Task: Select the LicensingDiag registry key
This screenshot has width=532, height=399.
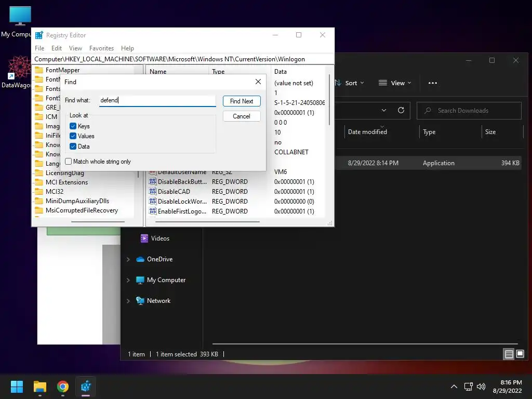Action: click(x=65, y=172)
